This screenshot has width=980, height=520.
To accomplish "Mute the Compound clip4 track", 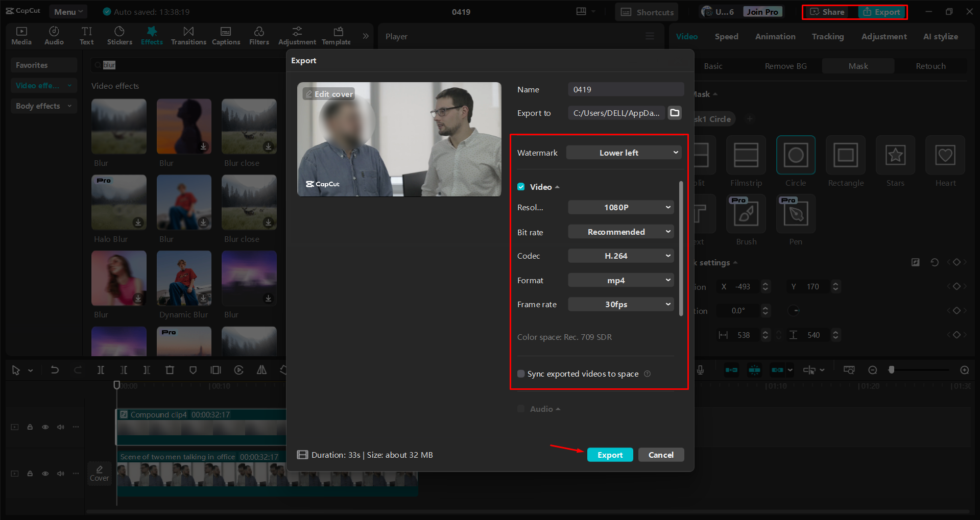I will pyautogui.click(x=61, y=427).
